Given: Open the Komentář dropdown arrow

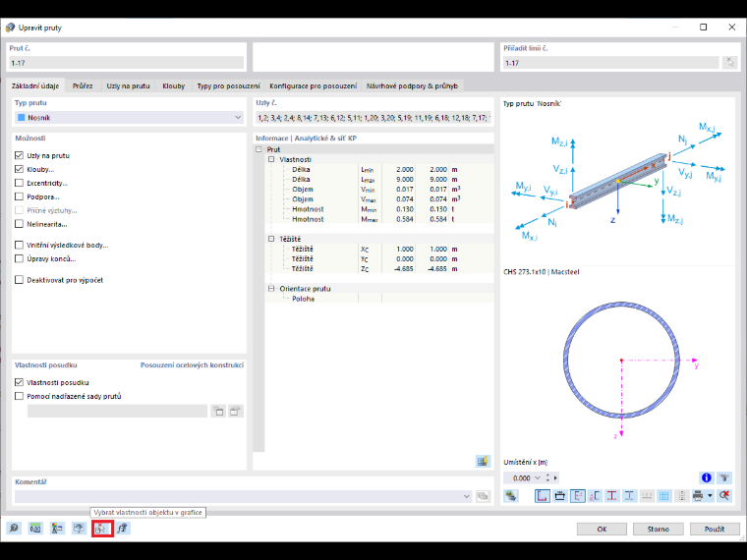Looking at the screenshot, I should [467, 496].
